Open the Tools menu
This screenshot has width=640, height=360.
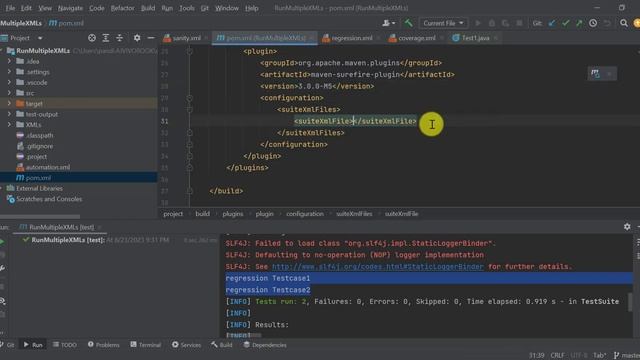187,8
